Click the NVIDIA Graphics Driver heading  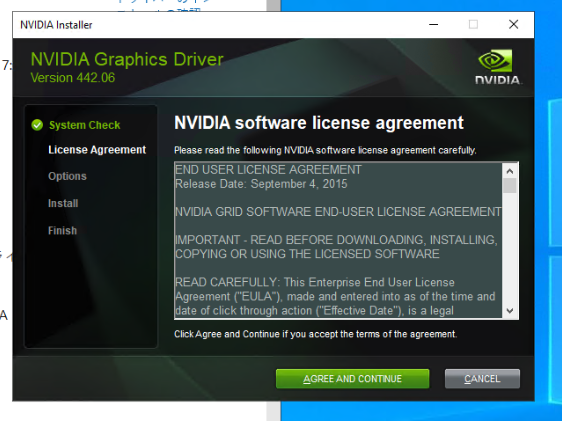pos(127,59)
